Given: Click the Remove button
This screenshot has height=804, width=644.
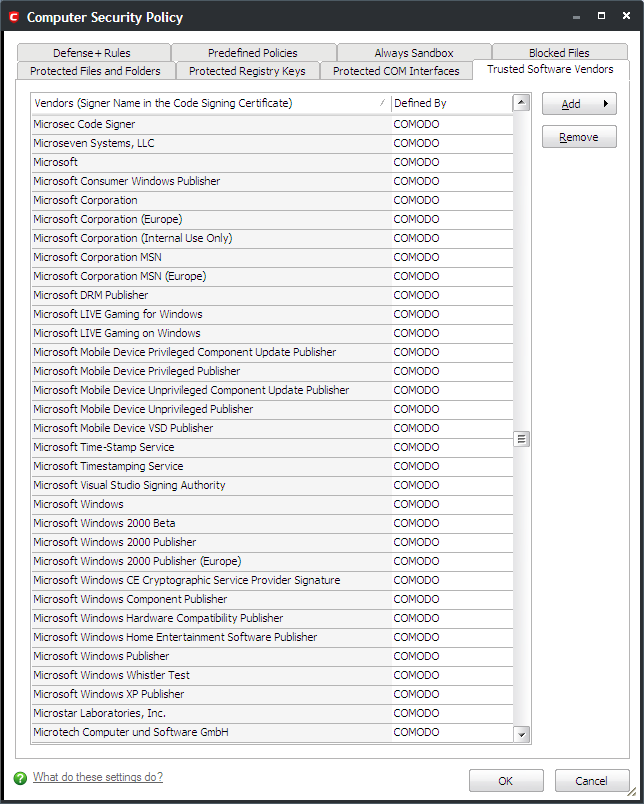Looking at the screenshot, I should tap(579, 137).
